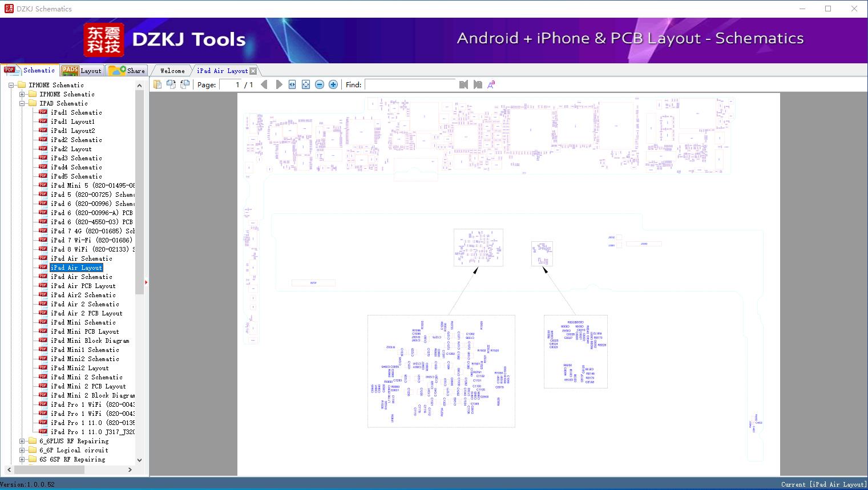
Task: Open iPad4 Schematic document
Action: point(76,168)
